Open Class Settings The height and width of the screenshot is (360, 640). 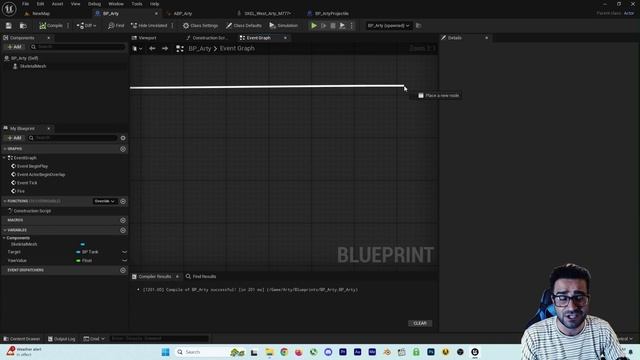[x=200, y=26]
